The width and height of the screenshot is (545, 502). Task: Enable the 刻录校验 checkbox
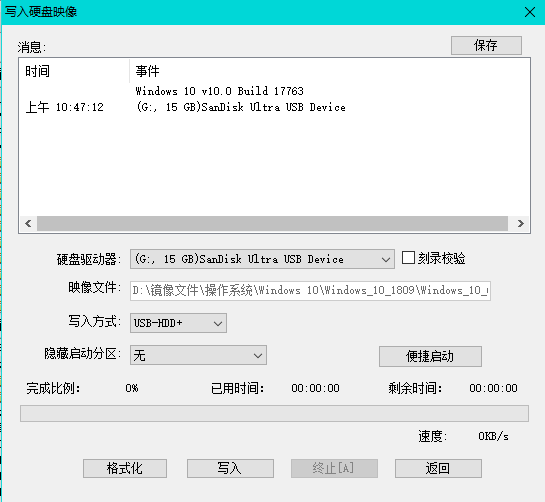[x=408, y=258]
